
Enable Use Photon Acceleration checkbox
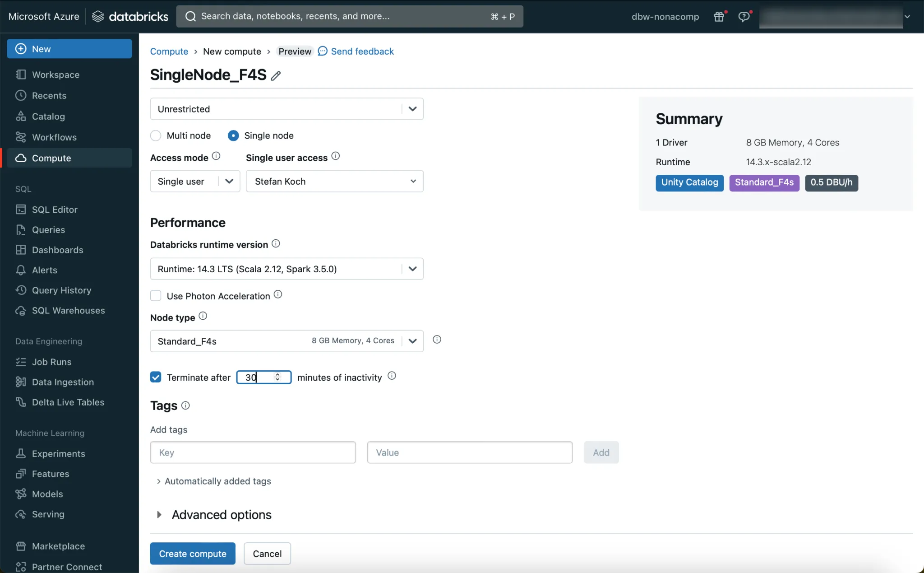156,296
